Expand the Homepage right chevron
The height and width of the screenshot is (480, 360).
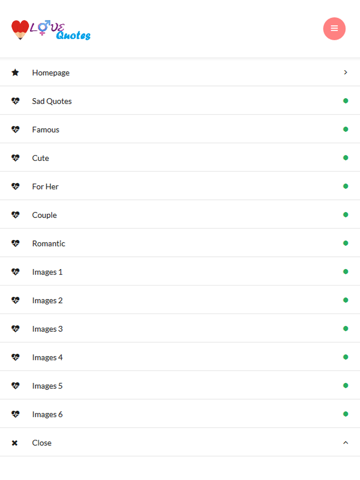pyautogui.click(x=346, y=72)
